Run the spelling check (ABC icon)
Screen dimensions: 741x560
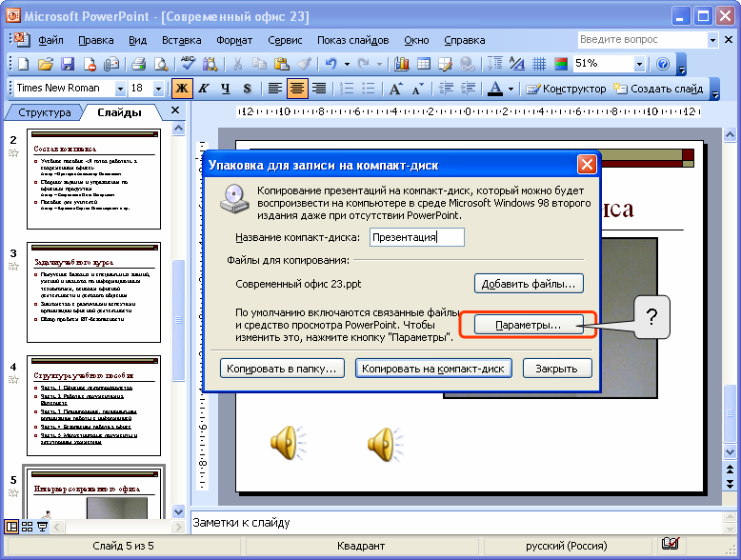coord(188,64)
